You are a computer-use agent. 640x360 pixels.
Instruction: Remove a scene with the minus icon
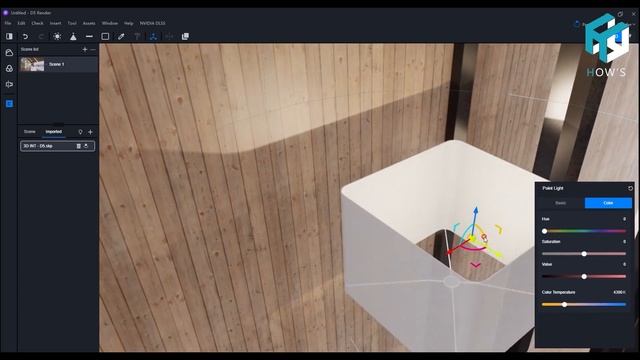click(93, 49)
